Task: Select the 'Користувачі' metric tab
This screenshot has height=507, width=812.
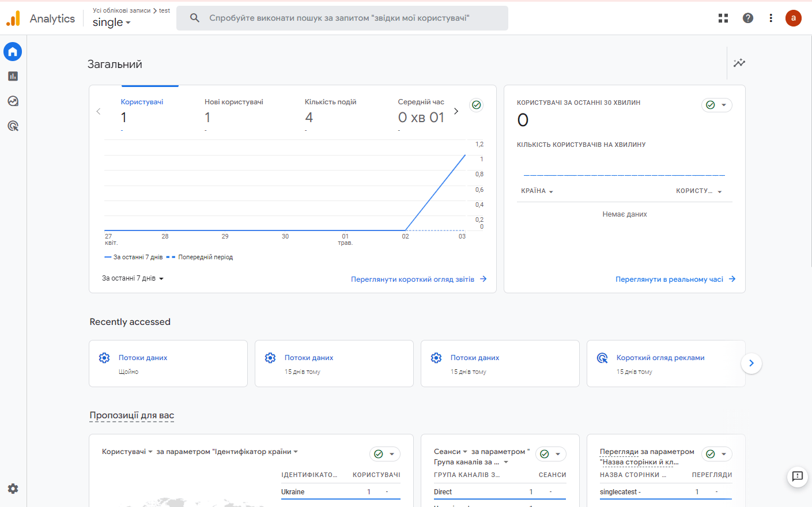Action: 142,102
